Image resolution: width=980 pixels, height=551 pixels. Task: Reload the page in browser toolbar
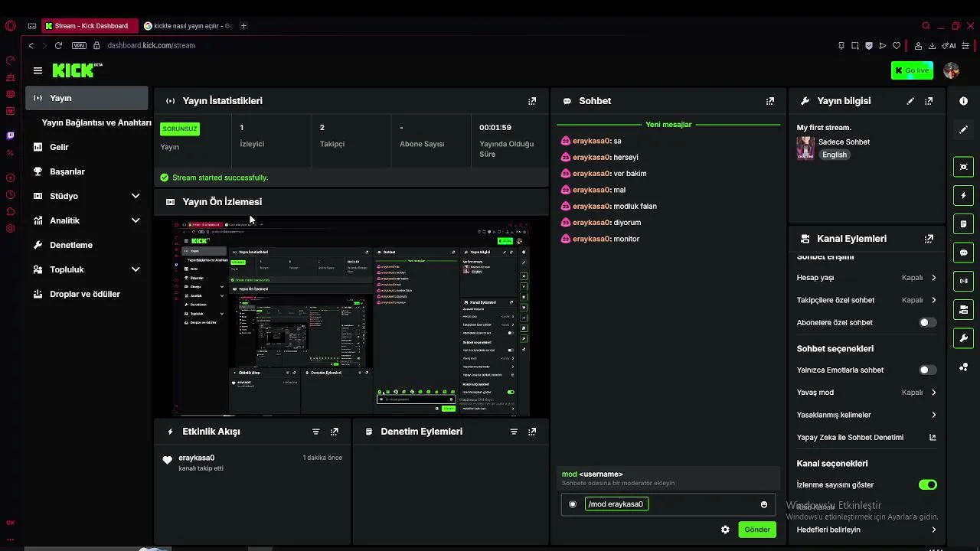[58, 45]
